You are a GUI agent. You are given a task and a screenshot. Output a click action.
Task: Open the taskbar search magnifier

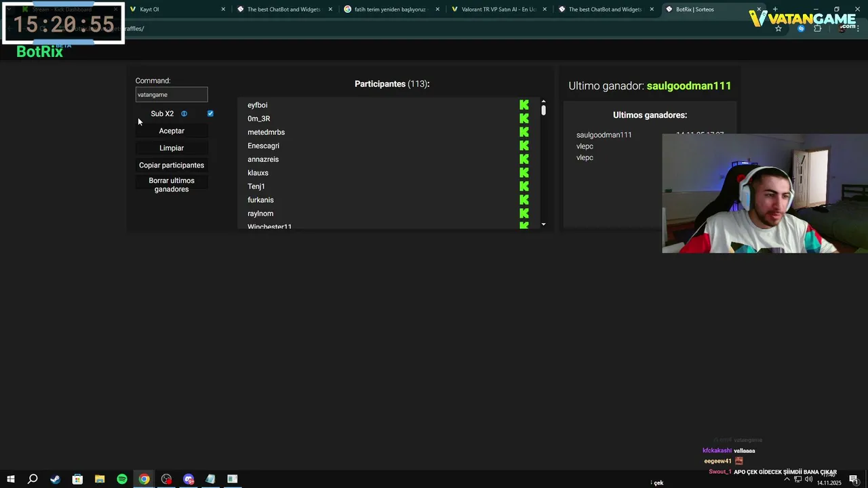[33, 479]
